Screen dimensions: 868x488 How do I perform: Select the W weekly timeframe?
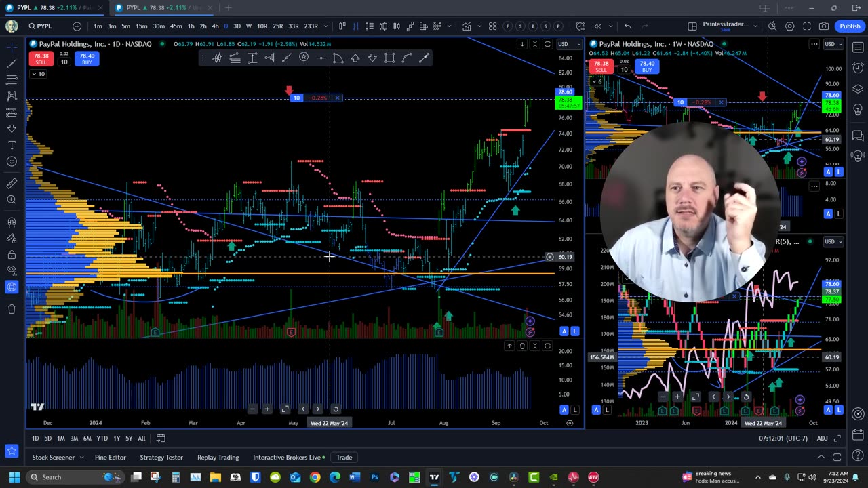click(x=249, y=26)
